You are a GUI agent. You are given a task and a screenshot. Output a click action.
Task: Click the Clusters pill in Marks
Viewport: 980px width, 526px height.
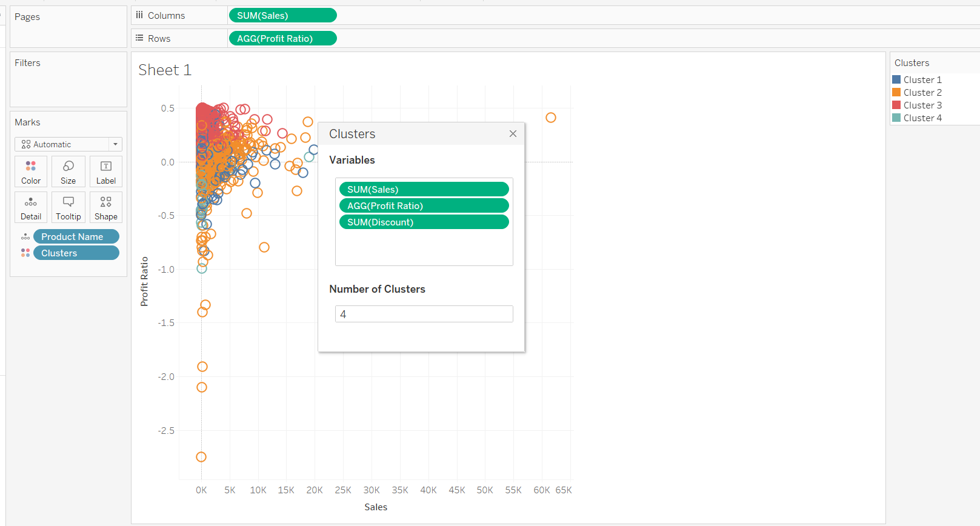pos(76,253)
